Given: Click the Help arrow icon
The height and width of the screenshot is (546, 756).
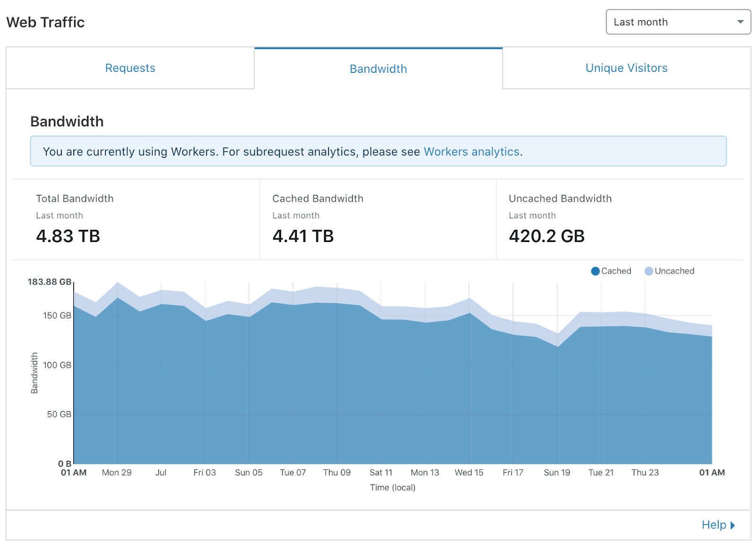Looking at the screenshot, I should 733,525.
